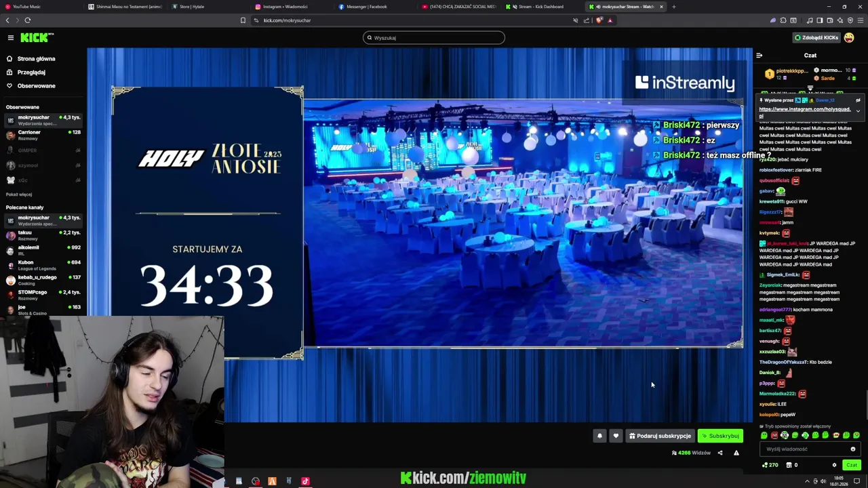Switch to Shinmai Maou no Testament tab

pos(125,7)
